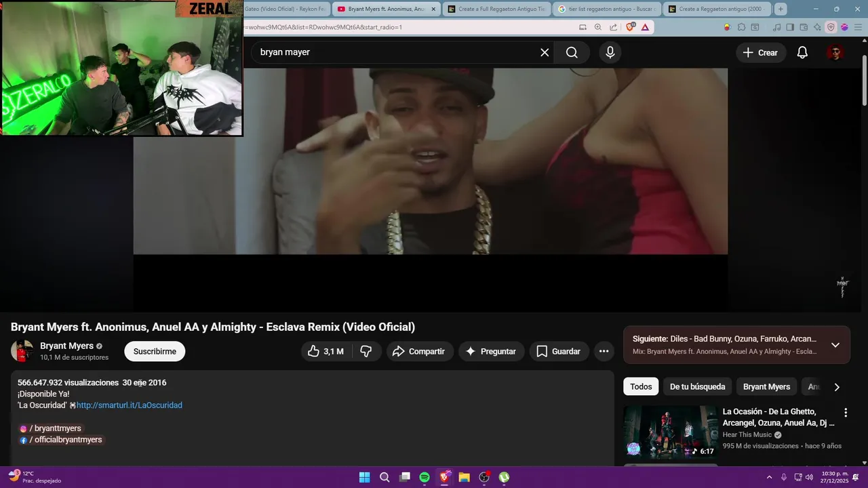The width and height of the screenshot is (868, 488).
Task: Open the Brave Wallet icon
Action: point(804,27)
